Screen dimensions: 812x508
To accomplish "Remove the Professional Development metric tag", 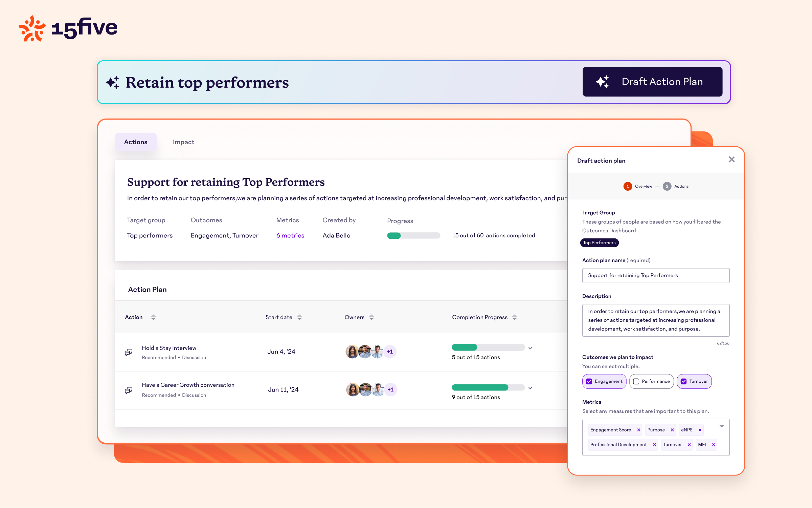I will tap(654, 445).
